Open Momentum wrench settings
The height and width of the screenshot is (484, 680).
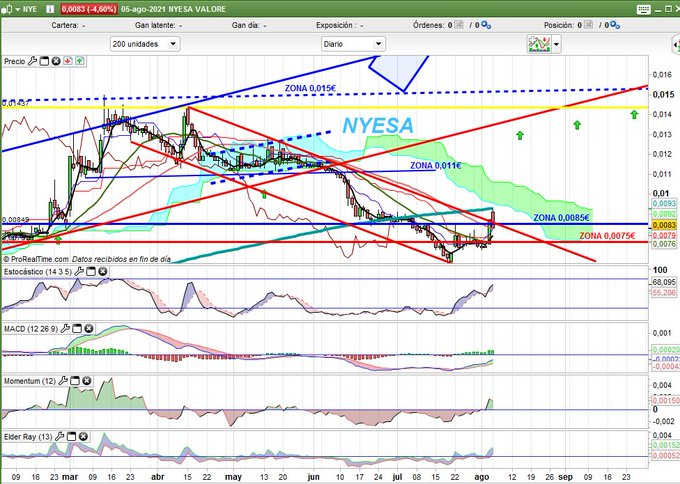[63, 381]
